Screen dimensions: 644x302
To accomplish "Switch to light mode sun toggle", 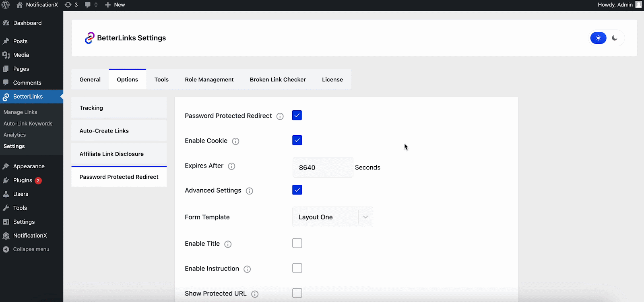I will pos(599,38).
